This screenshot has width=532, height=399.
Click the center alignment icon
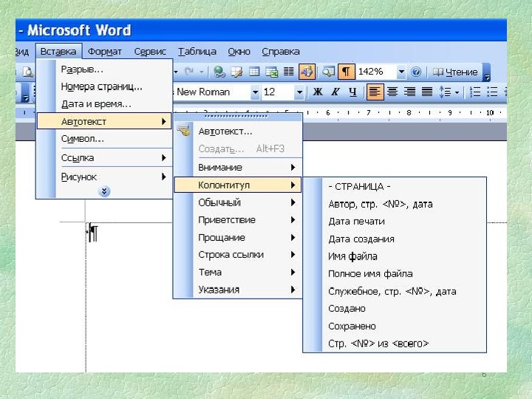click(392, 92)
